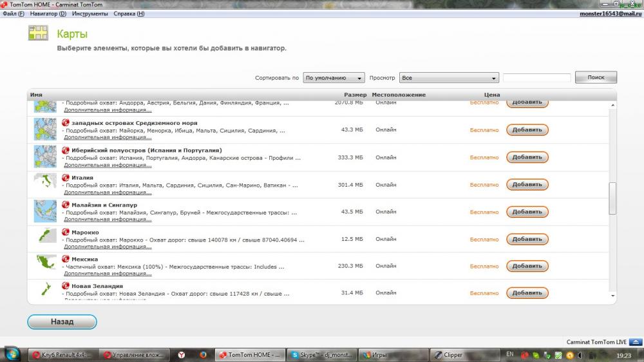This screenshot has width=644, height=362.
Task: Click the Местоположение column header
Action: coord(399,95)
